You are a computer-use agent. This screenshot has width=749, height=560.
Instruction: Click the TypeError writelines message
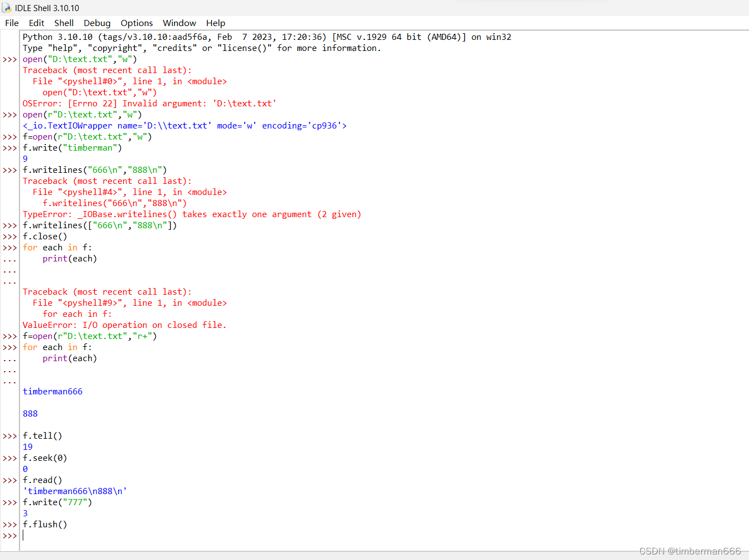coord(192,214)
